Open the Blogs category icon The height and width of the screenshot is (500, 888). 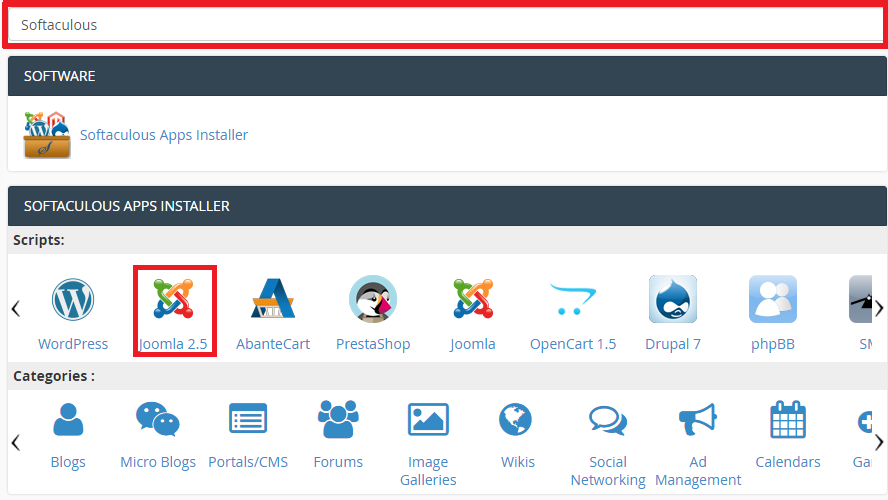pyautogui.click(x=68, y=420)
